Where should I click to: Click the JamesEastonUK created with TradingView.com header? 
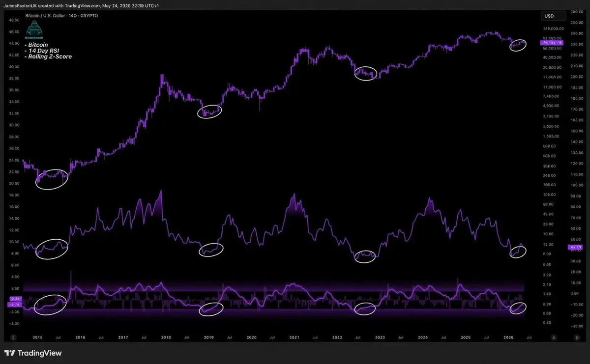tap(82, 5)
